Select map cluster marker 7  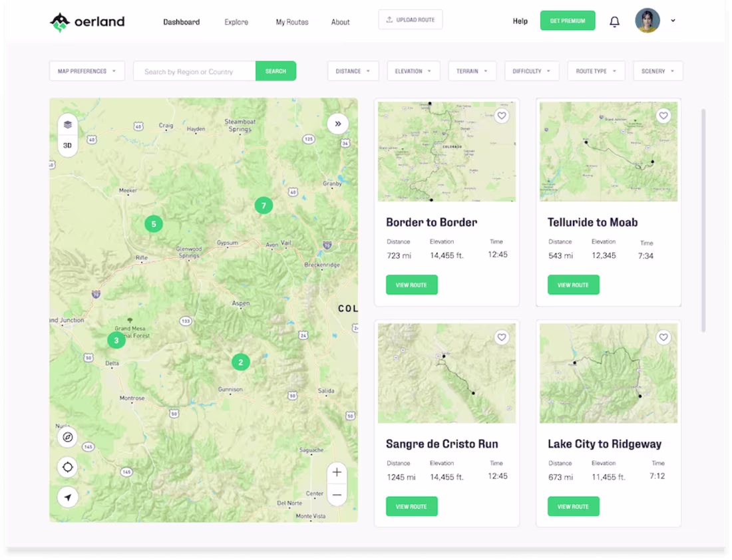(264, 206)
